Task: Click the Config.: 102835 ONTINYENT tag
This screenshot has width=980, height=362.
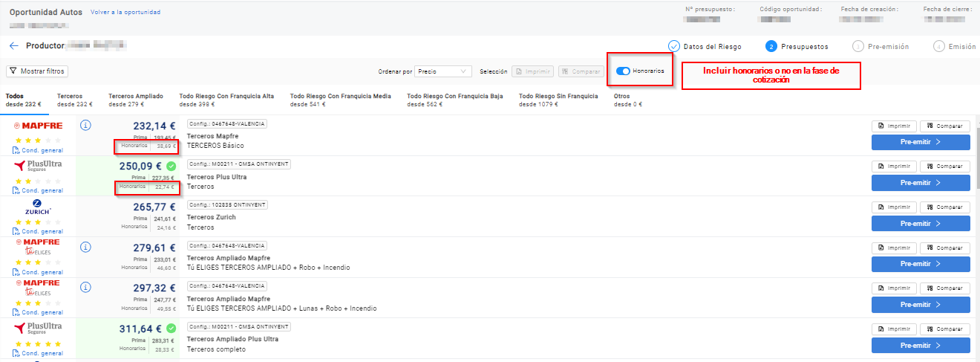Action: (226, 204)
